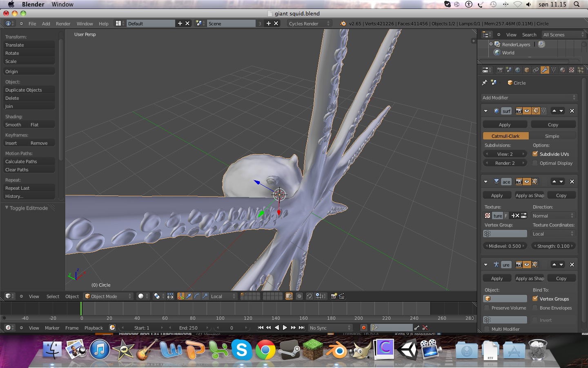This screenshot has height=368, width=588.
Task: Open the Object Mode selector
Action: tap(108, 296)
